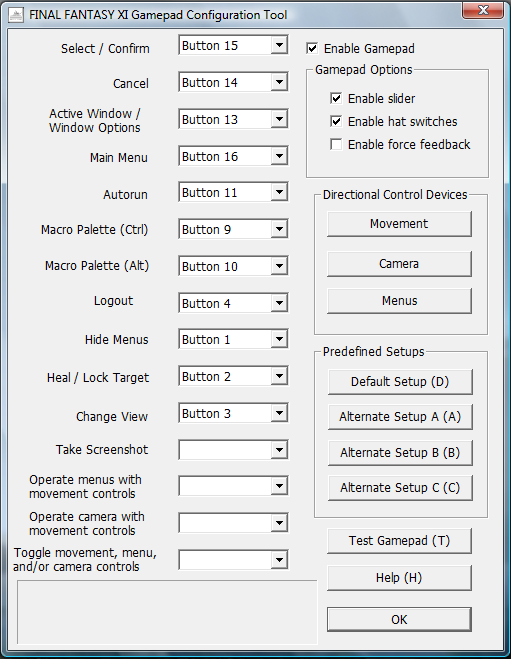This screenshot has height=659, width=511.
Task: Open the Logout button dropdown
Action: click(279, 303)
